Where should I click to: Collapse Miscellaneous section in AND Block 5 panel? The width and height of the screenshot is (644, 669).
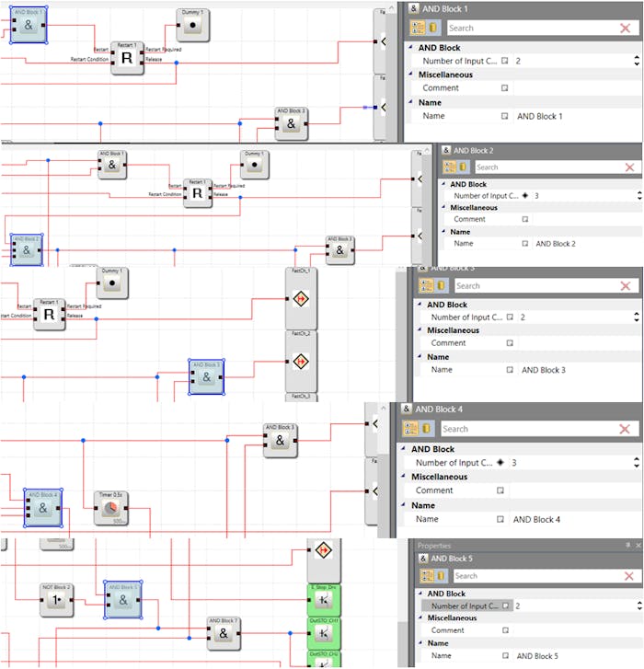point(420,617)
